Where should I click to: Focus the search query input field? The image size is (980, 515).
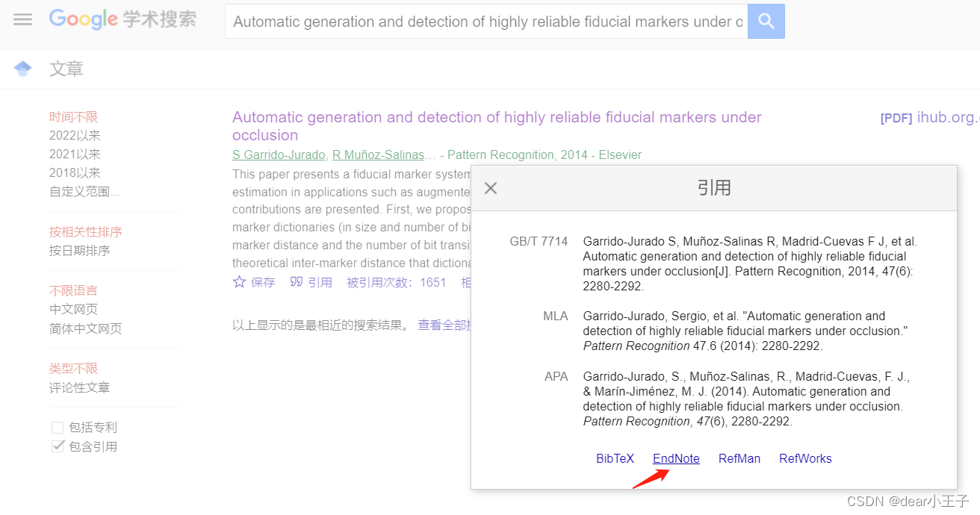click(486, 21)
